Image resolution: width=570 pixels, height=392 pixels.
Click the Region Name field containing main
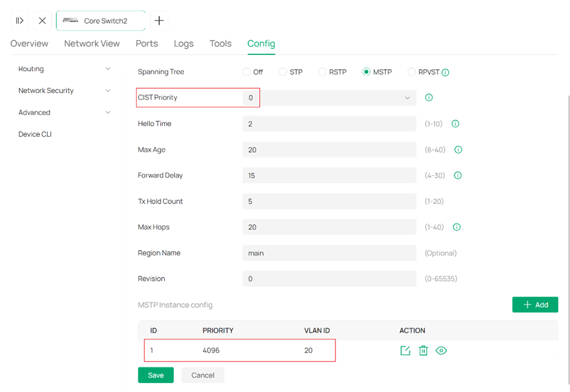(329, 253)
